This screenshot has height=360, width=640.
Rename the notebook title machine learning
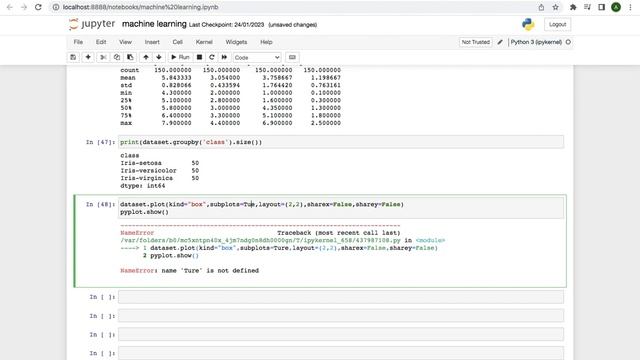154,24
